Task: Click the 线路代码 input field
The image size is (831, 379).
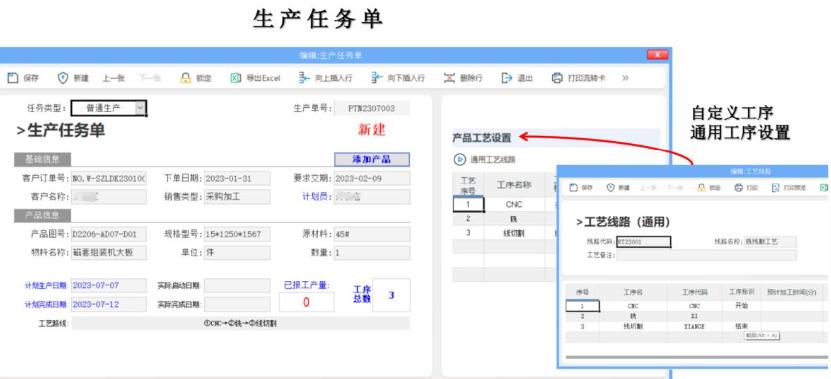Action: tap(643, 242)
